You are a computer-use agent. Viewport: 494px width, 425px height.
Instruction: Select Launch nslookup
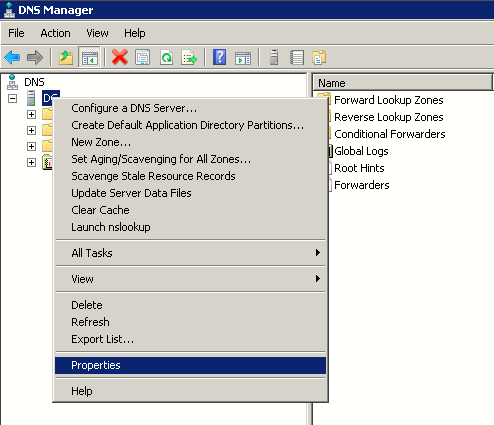[190, 227]
